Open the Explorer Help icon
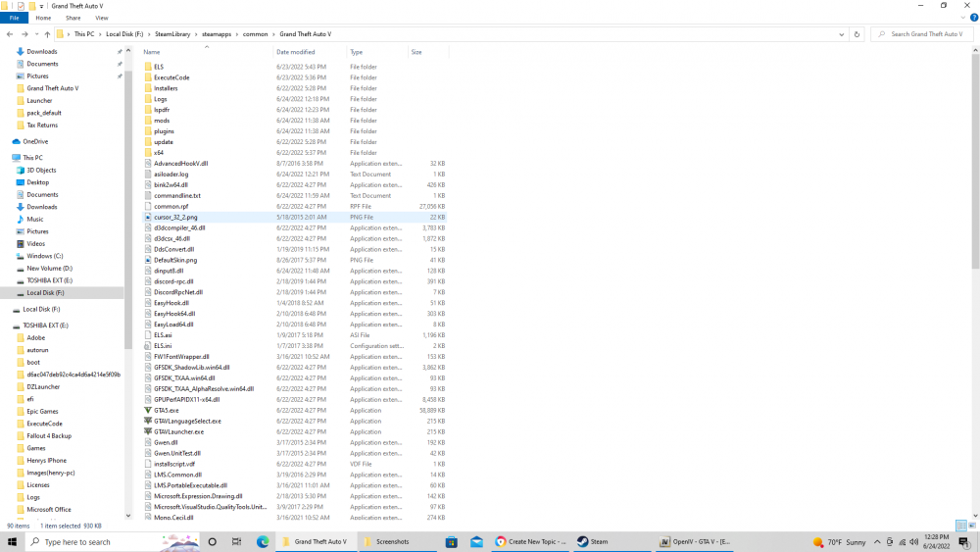 (974, 18)
